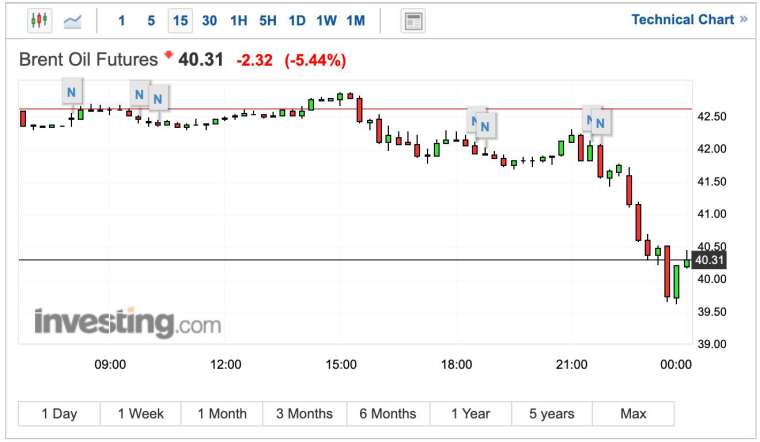Select the 1M interval
Image resolution: width=760 pixels, height=442 pixels.
[355, 21]
